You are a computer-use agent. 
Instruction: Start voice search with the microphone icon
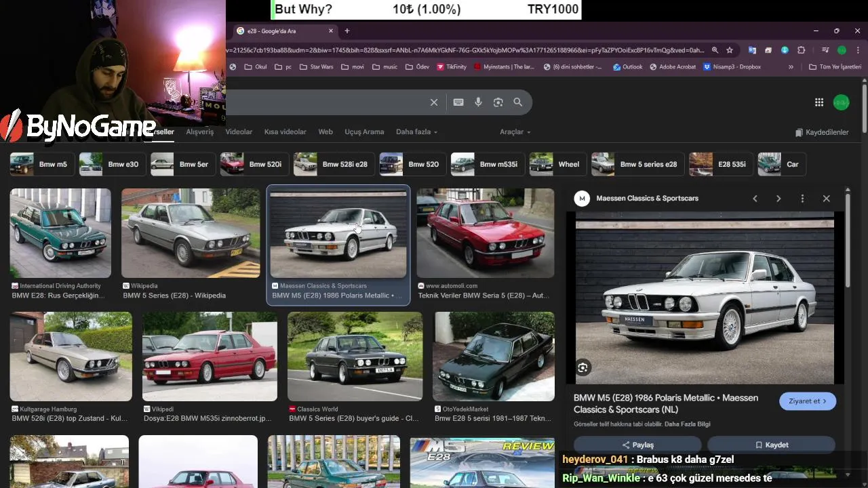click(478, 102)
